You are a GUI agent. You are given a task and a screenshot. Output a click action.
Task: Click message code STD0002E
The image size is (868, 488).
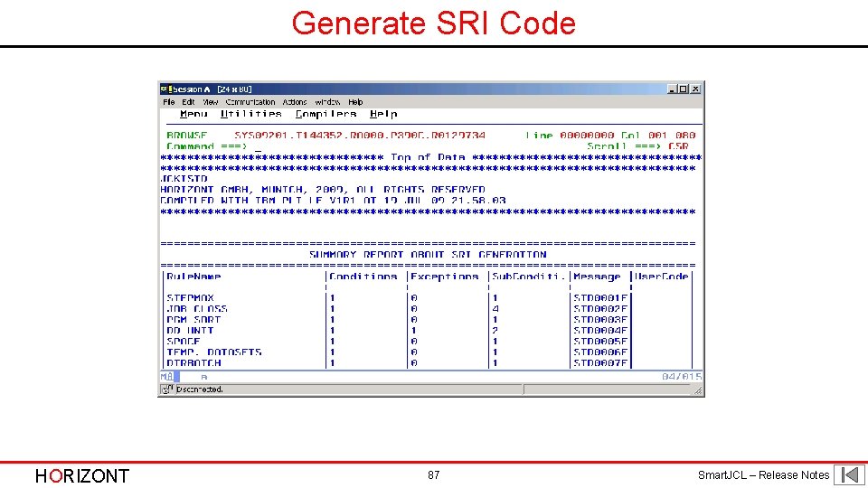[600, 309]
